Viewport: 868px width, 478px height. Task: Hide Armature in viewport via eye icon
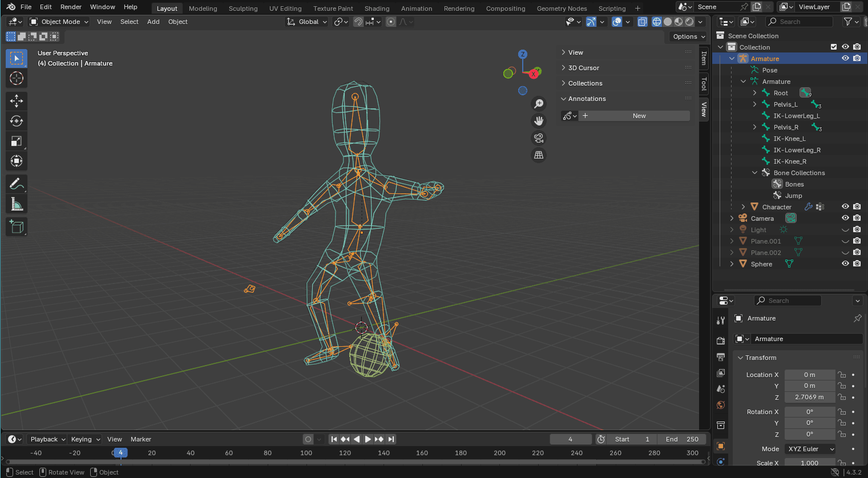pyautogui.click(x=845, y=58)
